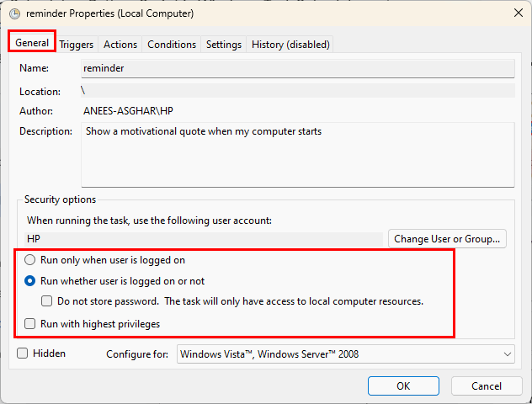Enable the Do not store password checkbox
Screen dimensions: 532x404
point(47,301)
